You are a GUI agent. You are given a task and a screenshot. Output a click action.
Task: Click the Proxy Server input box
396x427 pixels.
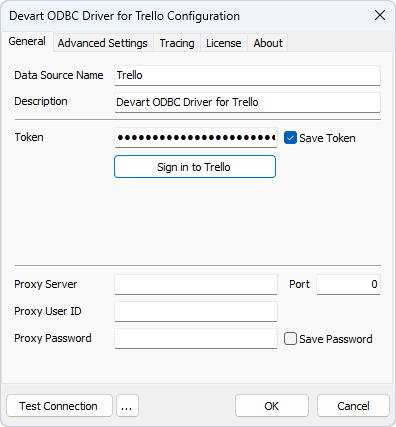click(x=196, y=284)
